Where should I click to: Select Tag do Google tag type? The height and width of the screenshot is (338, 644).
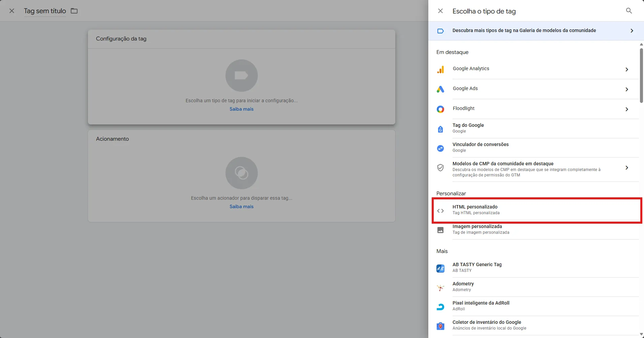538,128
